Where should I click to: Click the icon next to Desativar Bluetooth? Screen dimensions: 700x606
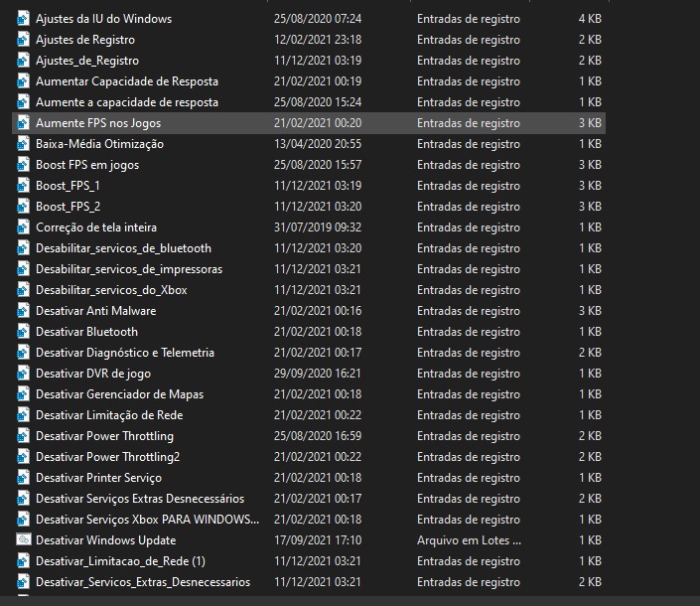pyautogui.click(x=23, y=332)
